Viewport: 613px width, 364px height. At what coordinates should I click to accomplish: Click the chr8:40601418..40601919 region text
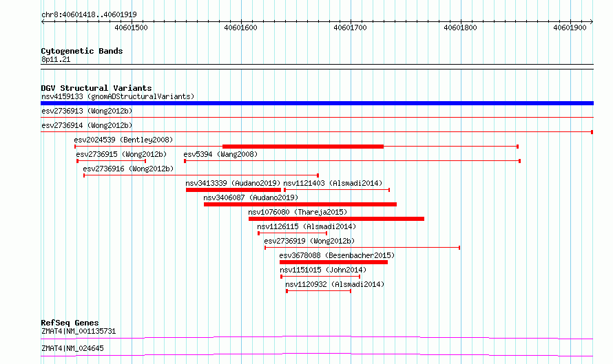click(x=89, y=14)
